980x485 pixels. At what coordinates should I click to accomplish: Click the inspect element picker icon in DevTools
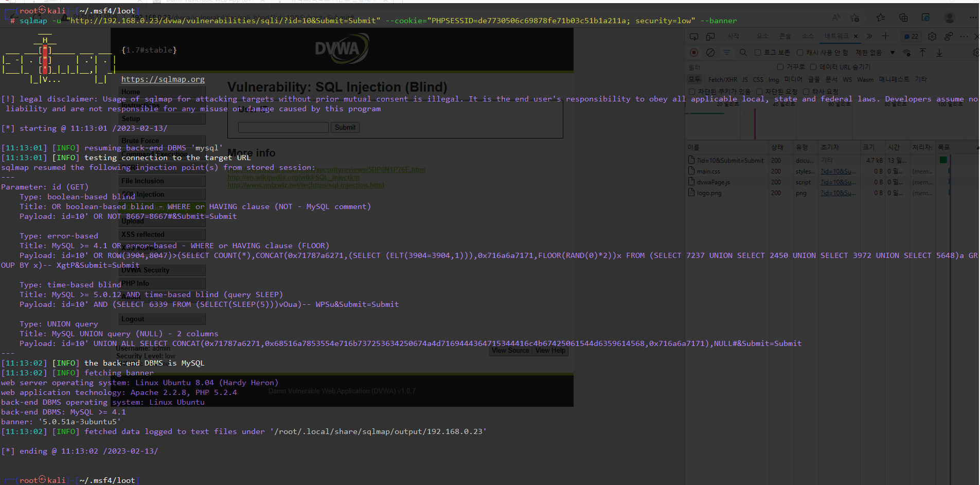coord(694,37)
